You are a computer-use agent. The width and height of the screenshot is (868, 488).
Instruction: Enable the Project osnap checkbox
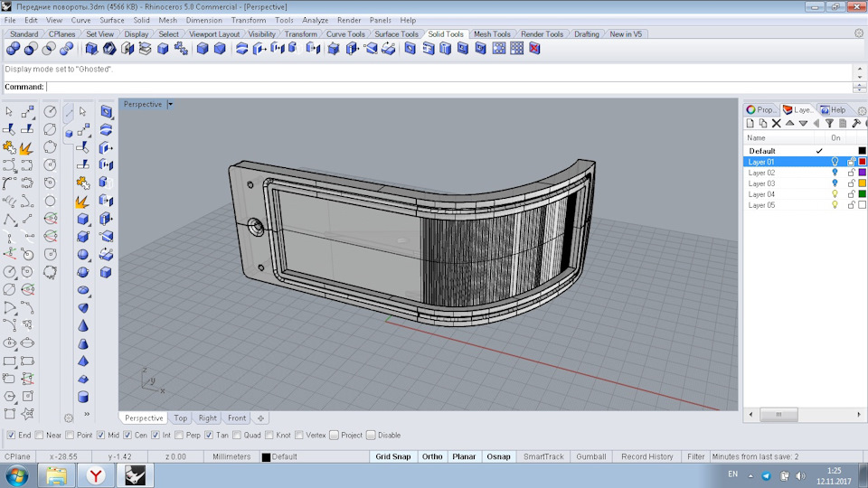click(334, 435)
